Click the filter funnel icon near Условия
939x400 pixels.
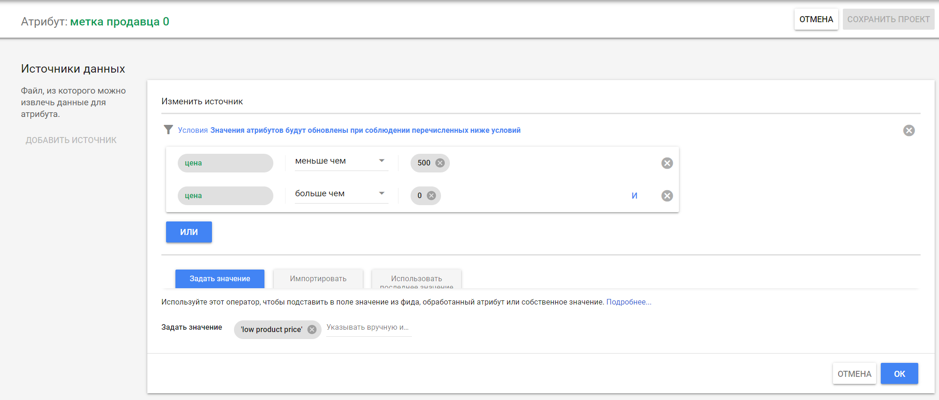coord(168,130)
